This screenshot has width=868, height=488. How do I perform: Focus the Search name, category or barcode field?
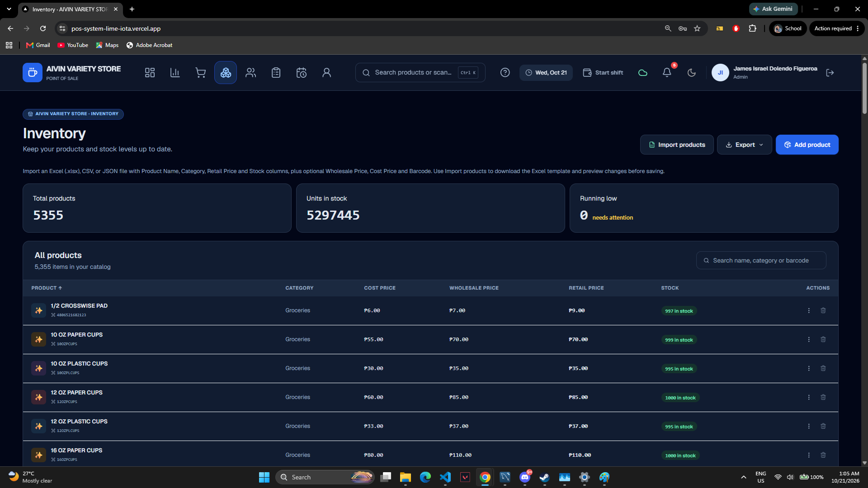761,260
